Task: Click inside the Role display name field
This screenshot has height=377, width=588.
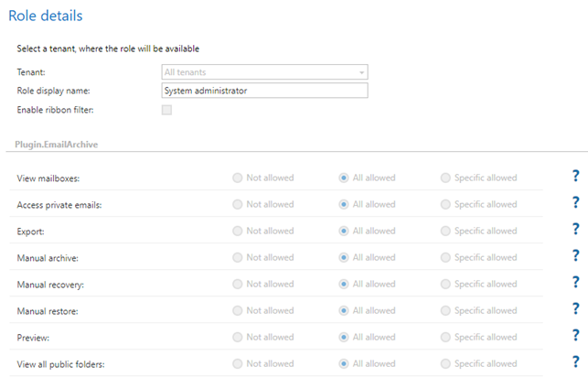Action: [x=263, y=91]
